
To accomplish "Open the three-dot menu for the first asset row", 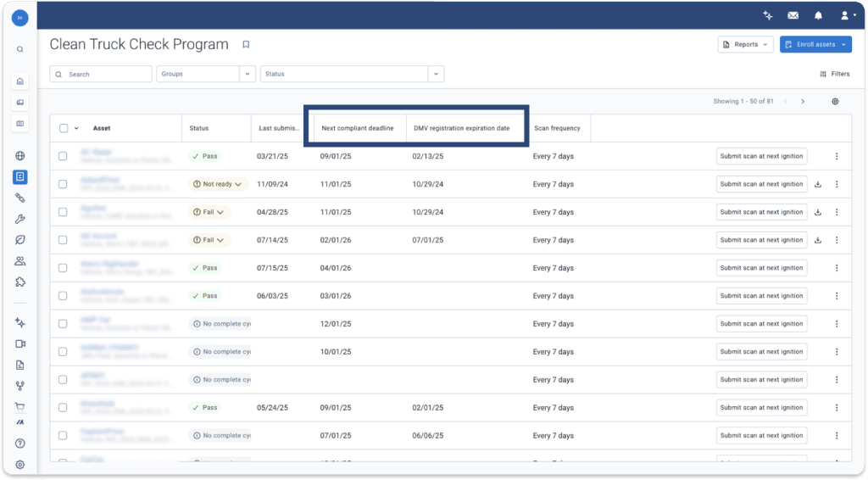I will tap(837, 156).
